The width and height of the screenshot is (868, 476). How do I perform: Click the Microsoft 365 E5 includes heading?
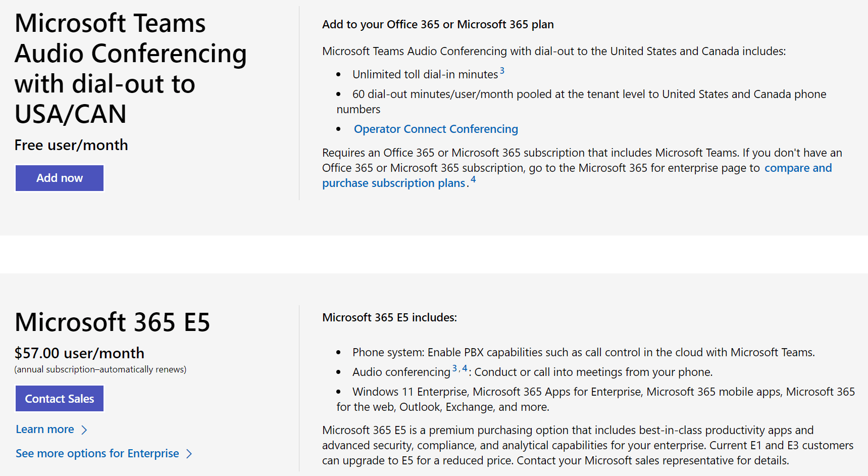(389, 317)
